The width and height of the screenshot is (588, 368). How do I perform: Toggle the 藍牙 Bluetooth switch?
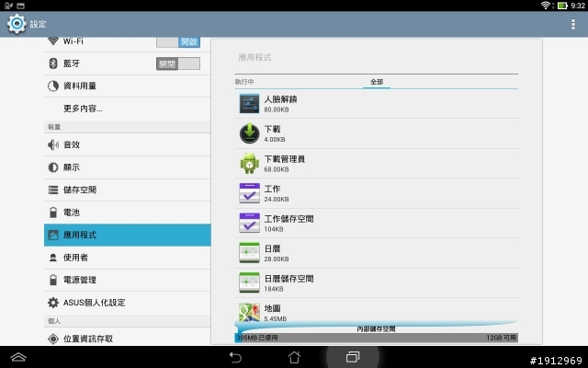(178, 63)
